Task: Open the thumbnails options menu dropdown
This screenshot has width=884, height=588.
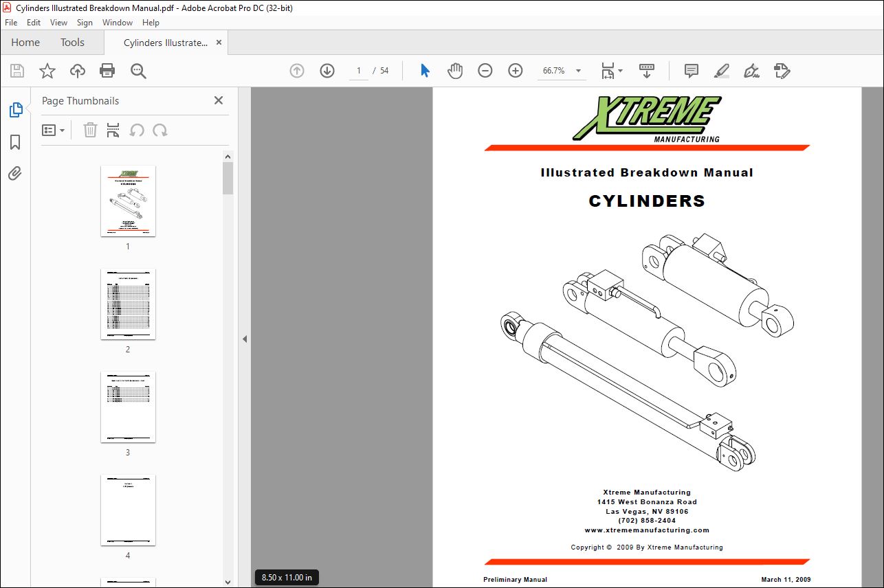Action: (x=54, y=130)
